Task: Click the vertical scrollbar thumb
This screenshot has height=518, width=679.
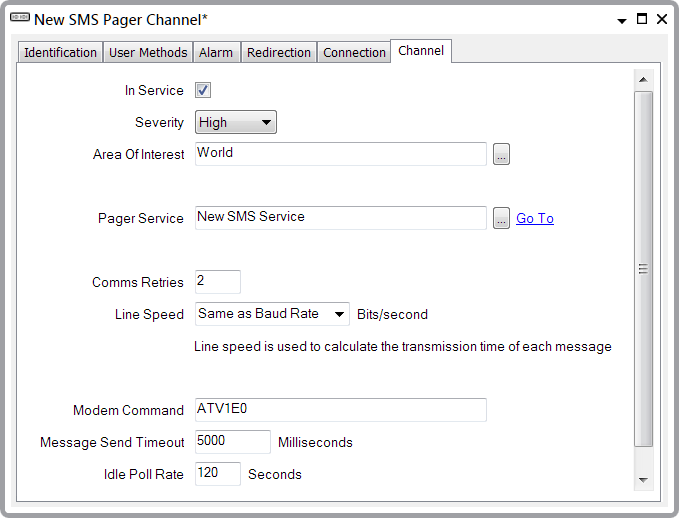Action: click(643, 268)
